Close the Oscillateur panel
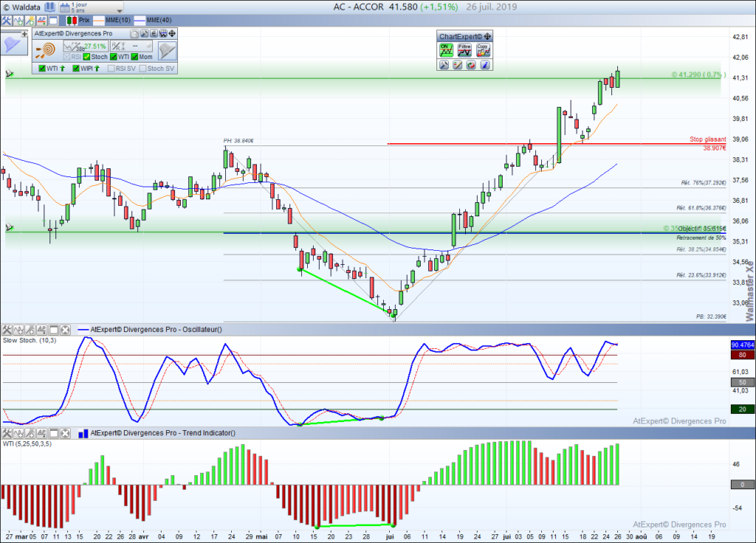The width and height of the screenshot is (756, 543). 65,330
